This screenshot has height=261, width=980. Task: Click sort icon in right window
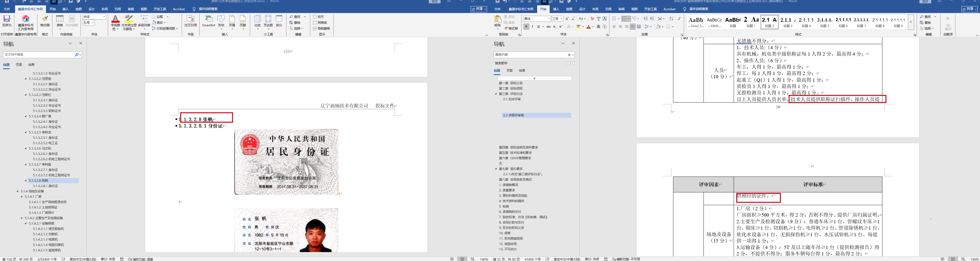(672, 19)
